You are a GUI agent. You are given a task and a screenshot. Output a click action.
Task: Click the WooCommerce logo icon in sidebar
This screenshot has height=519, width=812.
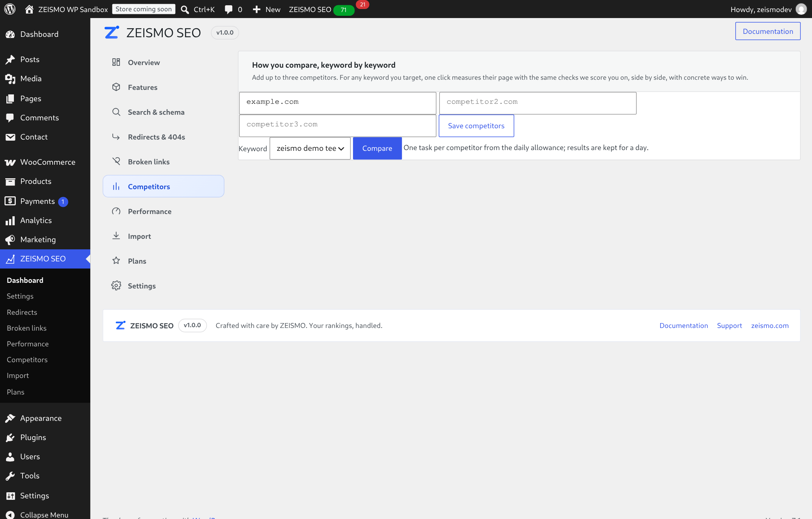pos(10,162)
